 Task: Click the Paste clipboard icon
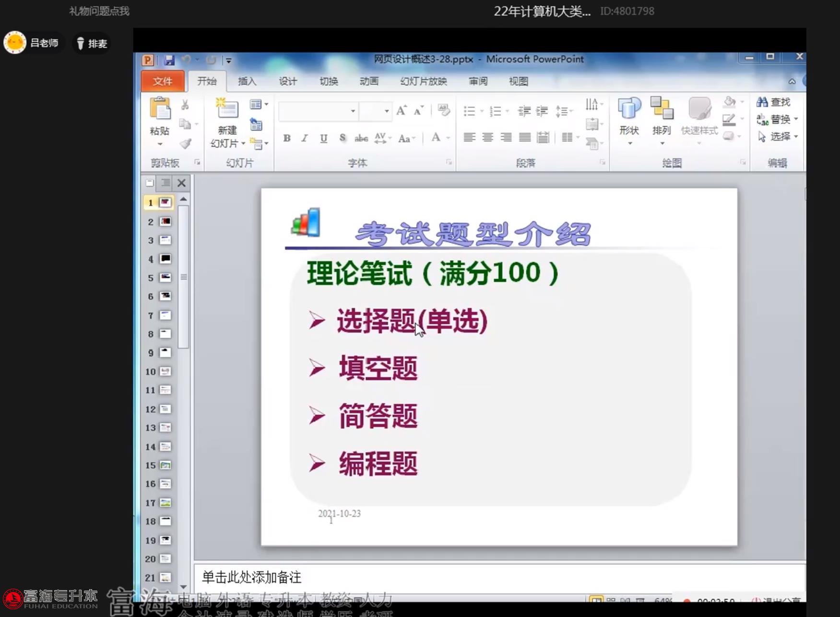coord(160,109)
